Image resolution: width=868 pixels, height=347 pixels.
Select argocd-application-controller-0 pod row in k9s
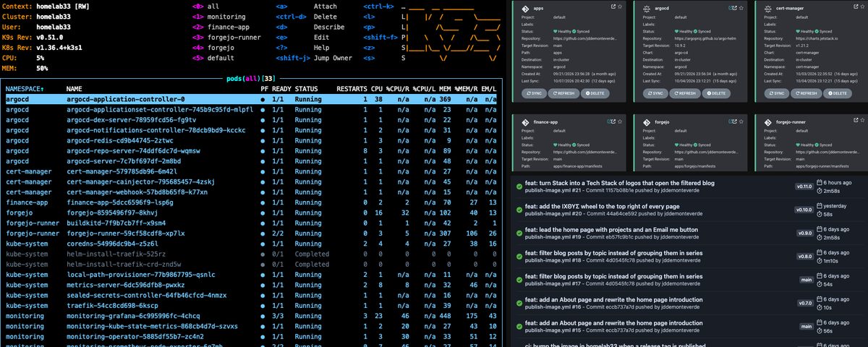pos(250,98)
